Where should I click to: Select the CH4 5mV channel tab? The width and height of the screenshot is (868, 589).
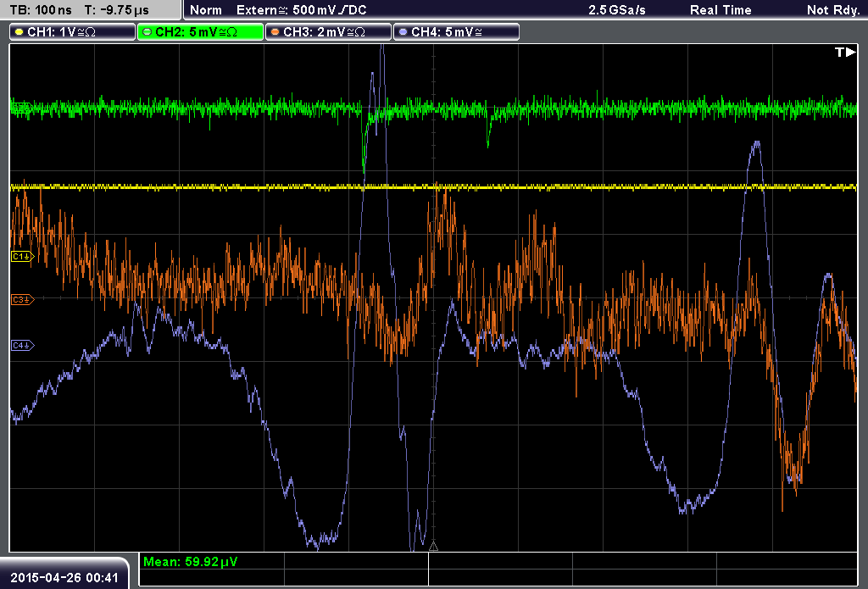(x=456, y=32)
